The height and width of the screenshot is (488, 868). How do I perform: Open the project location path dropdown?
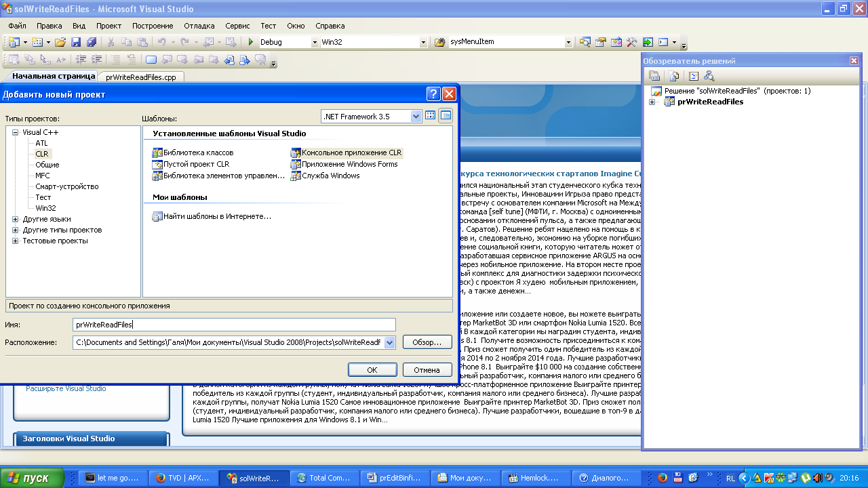coord(389,342)
